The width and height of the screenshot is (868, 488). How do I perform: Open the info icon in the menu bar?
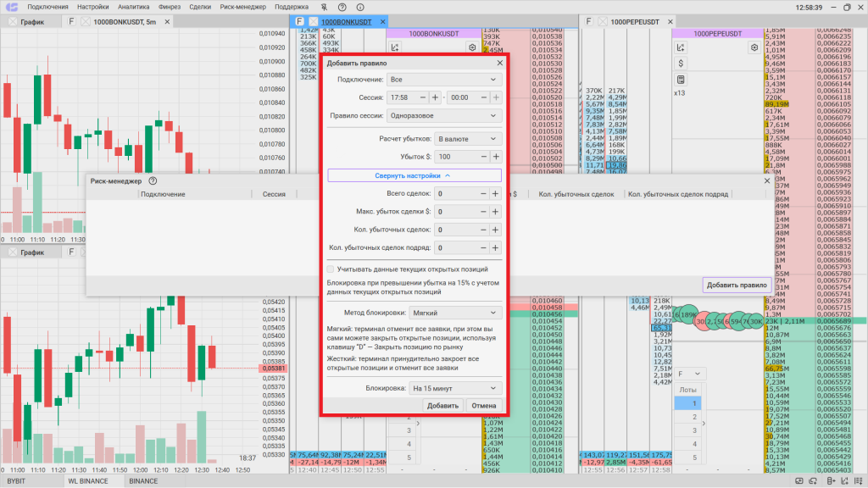click(360, 7)
